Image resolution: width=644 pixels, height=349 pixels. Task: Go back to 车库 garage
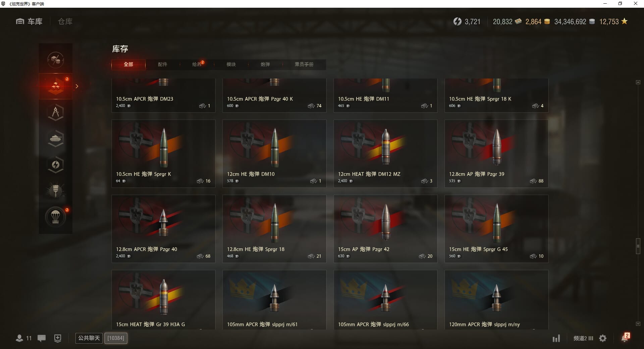point(29,21)
